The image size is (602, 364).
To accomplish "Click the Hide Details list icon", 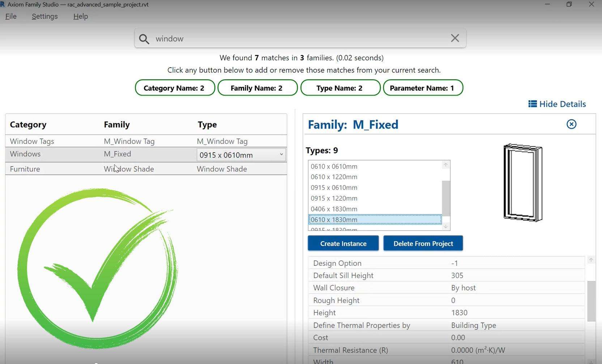I will coord(532,104).
